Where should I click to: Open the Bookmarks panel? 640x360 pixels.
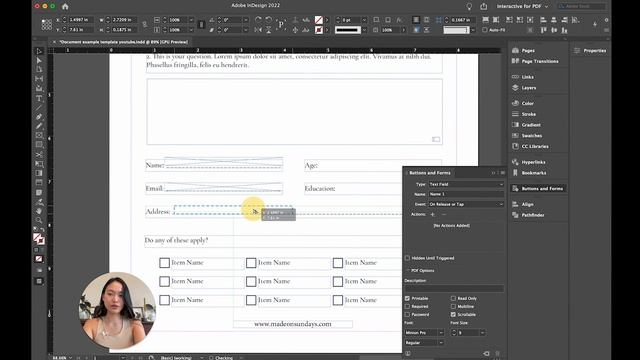tap(529, 173)
